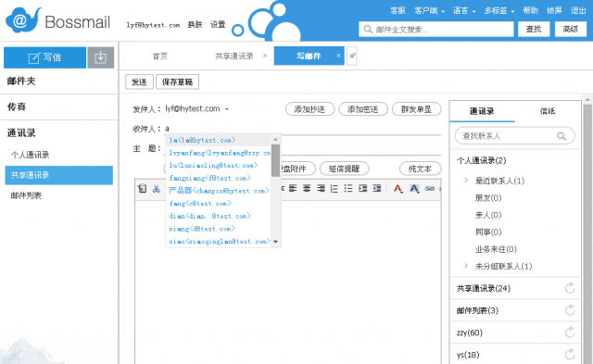
Task: Open the text background color picker
Action: [x=414, y=189]
